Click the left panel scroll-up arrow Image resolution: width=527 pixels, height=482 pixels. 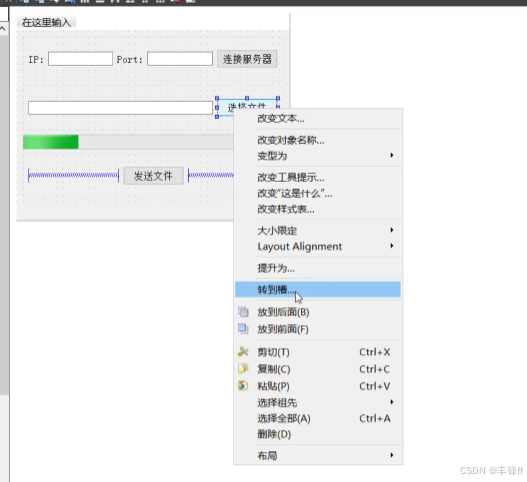coord(3,29)
